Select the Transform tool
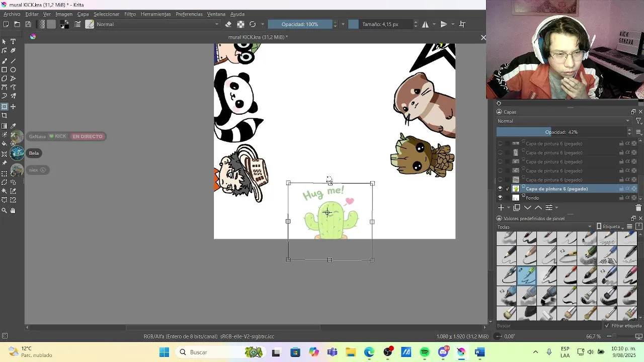The image size is (644, 362). (x=5, y=107)
